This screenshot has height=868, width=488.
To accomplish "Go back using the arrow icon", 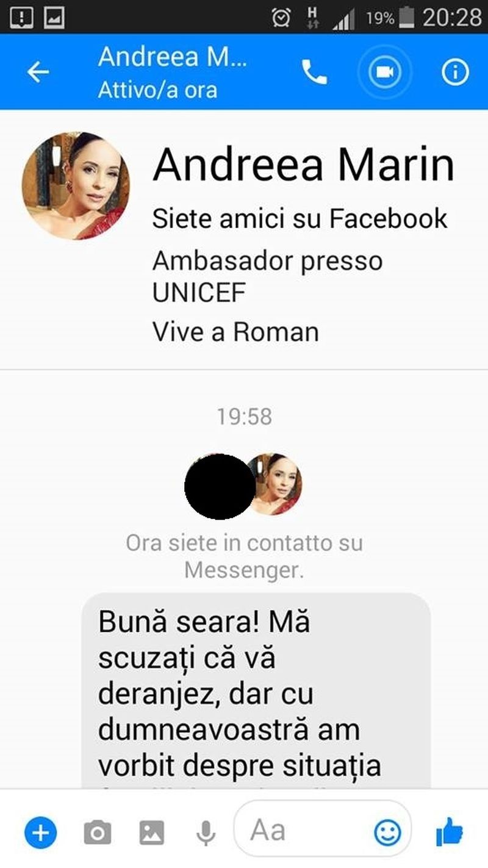I will (x=38, y=73).
